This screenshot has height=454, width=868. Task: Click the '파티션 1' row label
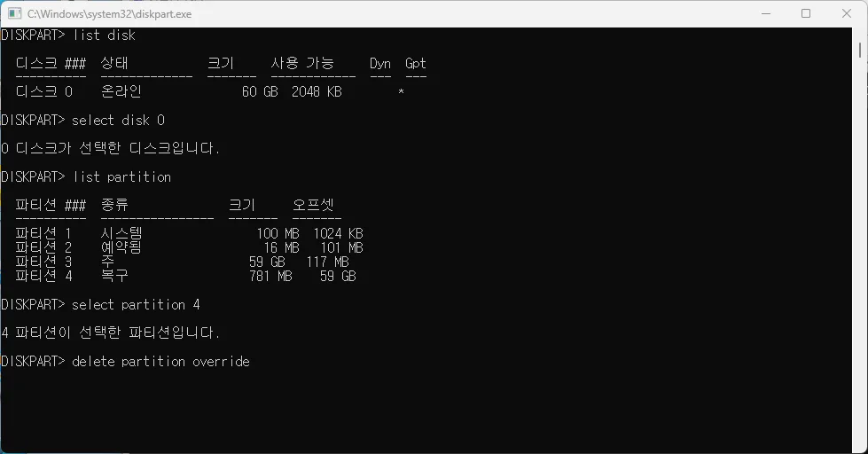click(x=43, y=233)
